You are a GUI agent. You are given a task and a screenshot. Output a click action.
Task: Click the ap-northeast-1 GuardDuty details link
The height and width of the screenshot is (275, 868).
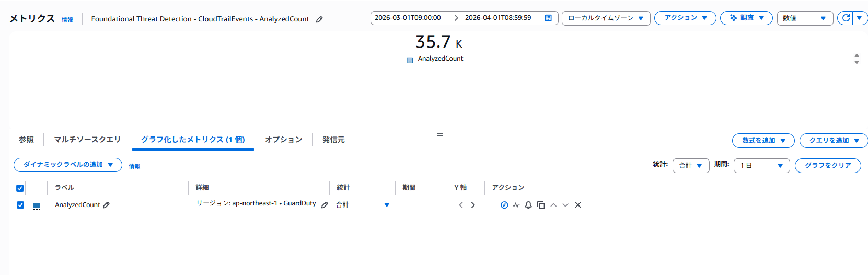[257, 203]
